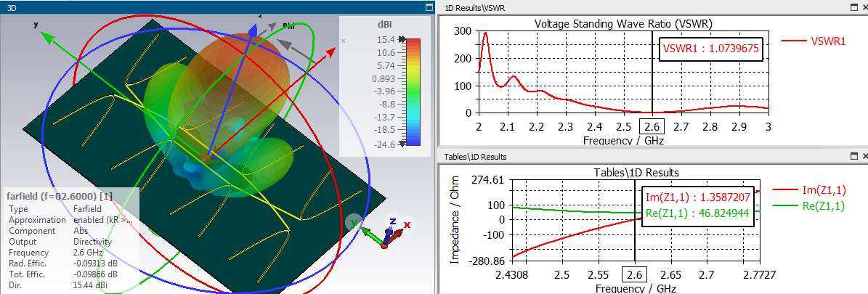The width and height of the screenshot is (868, 294).
Task: Close the 1D Results\VSWR window
Action: tap(864, 8)
